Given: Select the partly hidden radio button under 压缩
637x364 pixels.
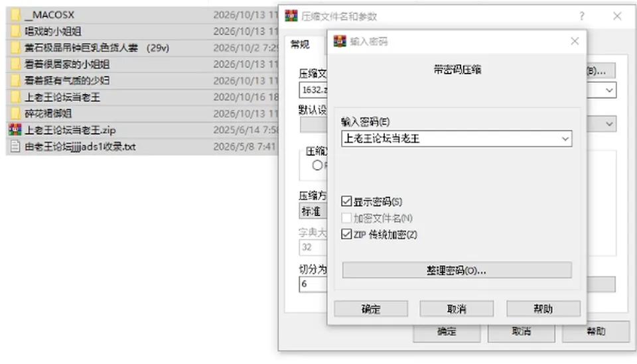Looking at the screenshot, I should [x=318, y=165].
